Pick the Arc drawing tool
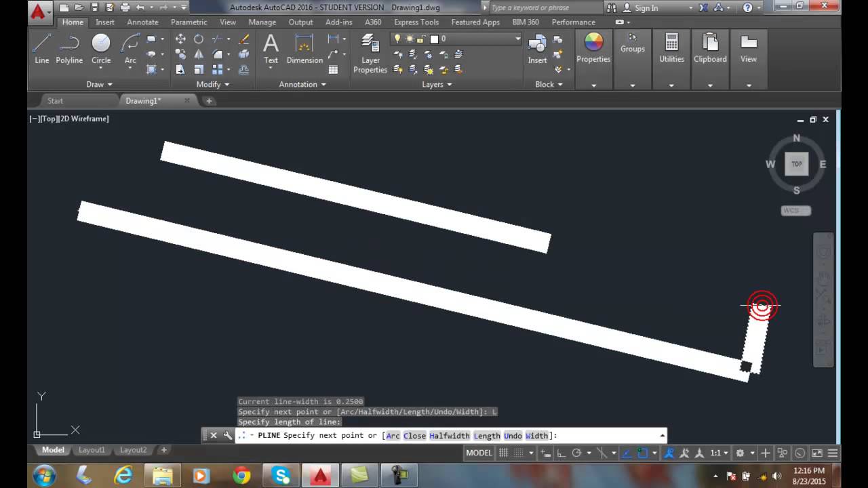868x488 pixels. point(130,49)
